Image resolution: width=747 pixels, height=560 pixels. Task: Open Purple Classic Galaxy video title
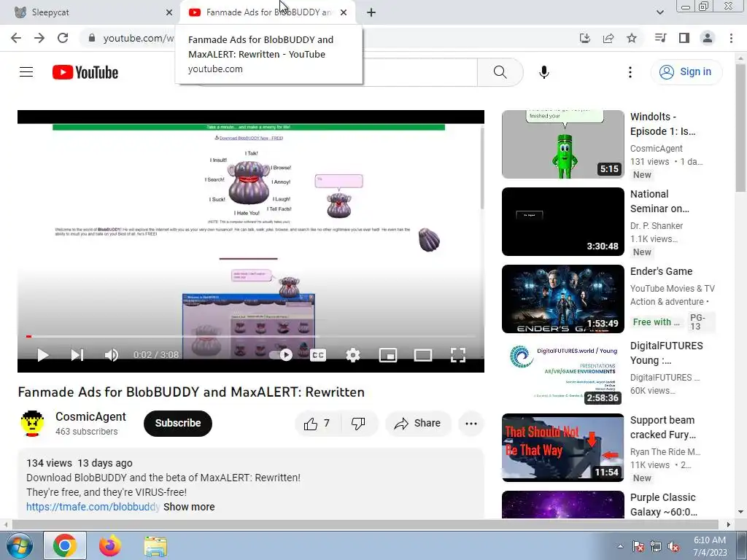[664, 505]
